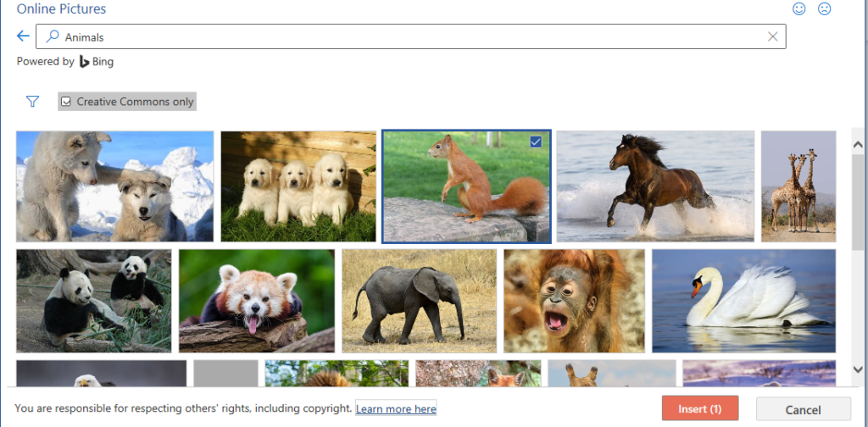Click the vertical scrollbar thumb
868x427 pixels.
pos(858,202)
